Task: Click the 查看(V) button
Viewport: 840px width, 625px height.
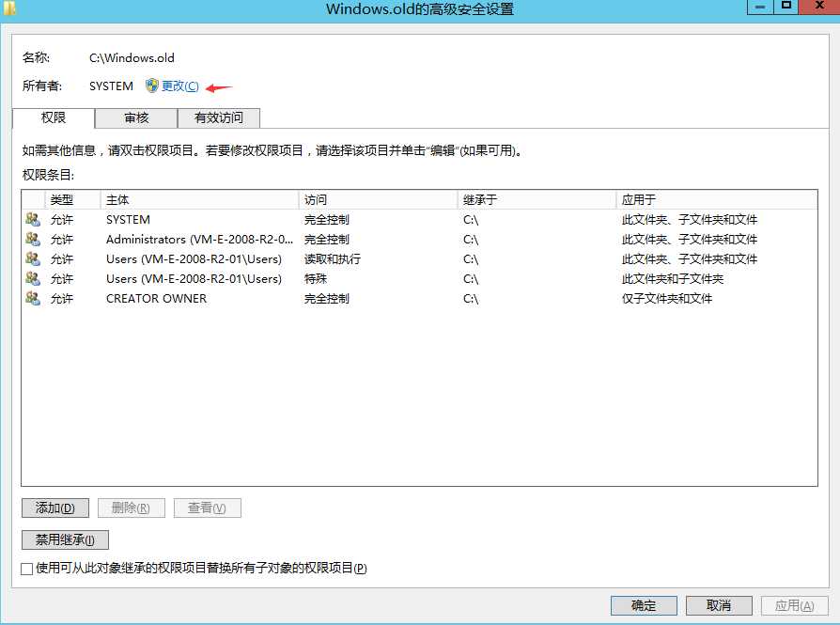Action: 208,508
